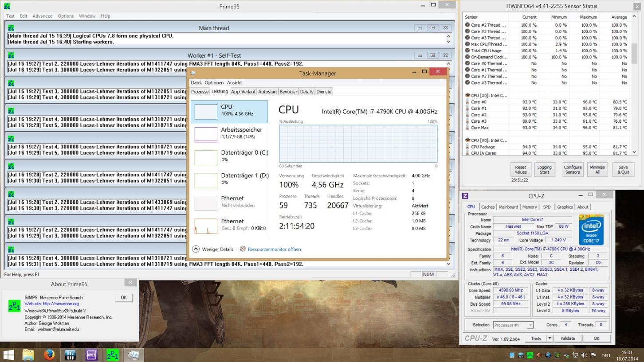Open the Graphics tab in CPU-Z
The height and width of the screenshot is (362, 644).
(565, 207)
